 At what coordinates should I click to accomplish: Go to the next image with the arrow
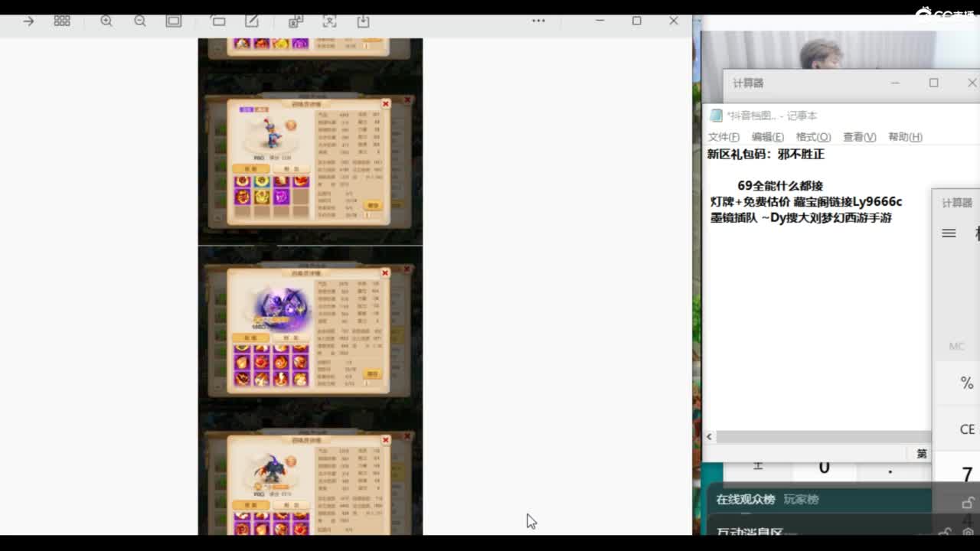point(28,21)
